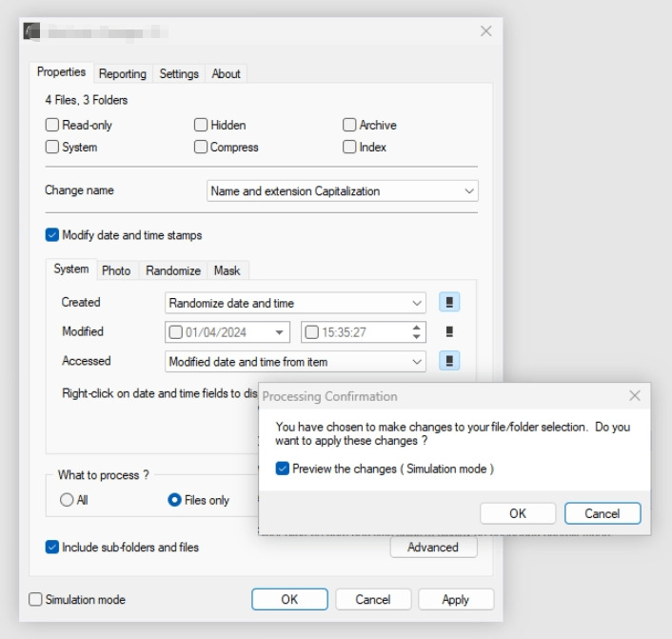Click the small icon beside Modified row
Viewport: 672px width, 639px height.
point(449,332)
